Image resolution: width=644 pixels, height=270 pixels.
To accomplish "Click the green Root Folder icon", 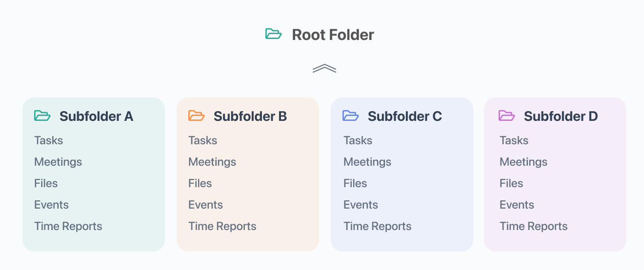I will (274, 34).
